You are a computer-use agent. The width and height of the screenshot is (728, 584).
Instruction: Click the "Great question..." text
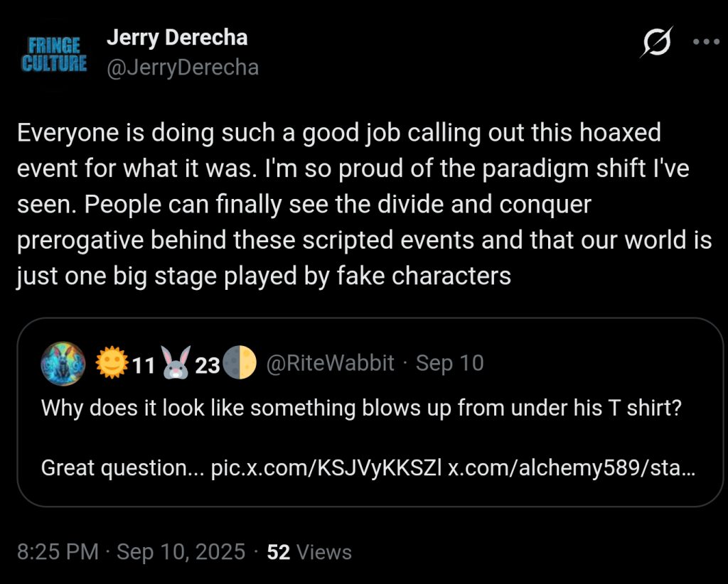point(122,468)
